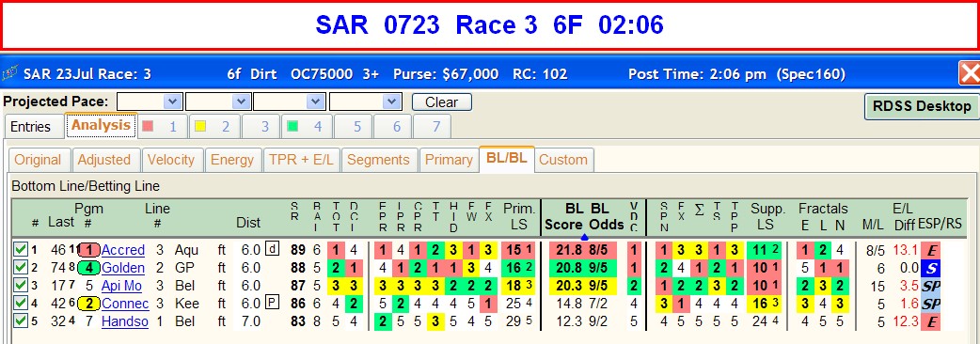The image size is (980, 344).
Task: Open horse tab 7
Action: click(432, 127)
